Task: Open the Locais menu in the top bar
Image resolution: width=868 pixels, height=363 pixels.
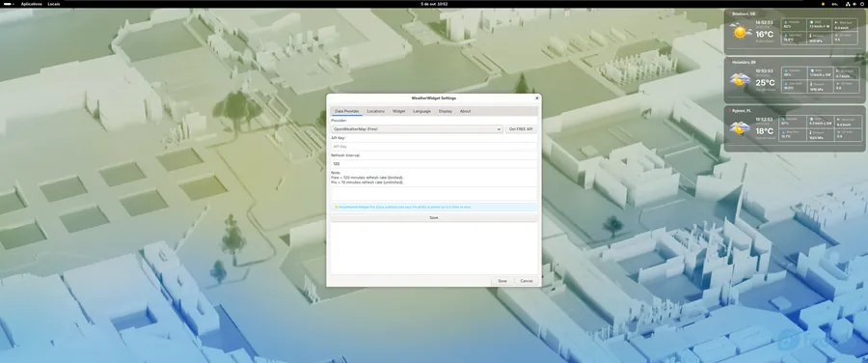Action: pyautogui.click(x=54, y=4)
